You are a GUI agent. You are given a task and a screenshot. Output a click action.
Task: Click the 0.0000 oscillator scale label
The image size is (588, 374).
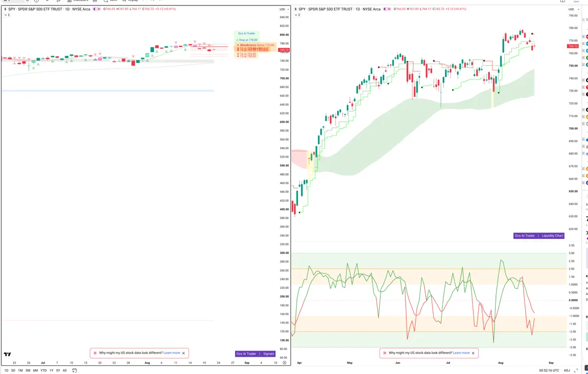[x=573, y=300]
